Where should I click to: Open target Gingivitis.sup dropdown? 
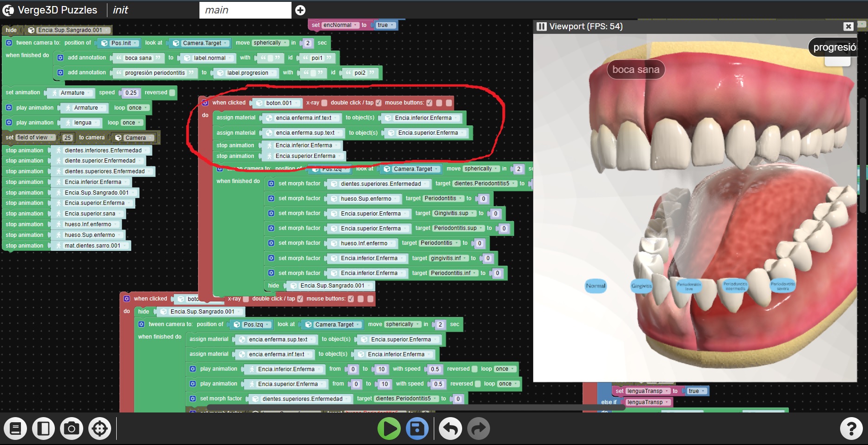tap(454, 213)
